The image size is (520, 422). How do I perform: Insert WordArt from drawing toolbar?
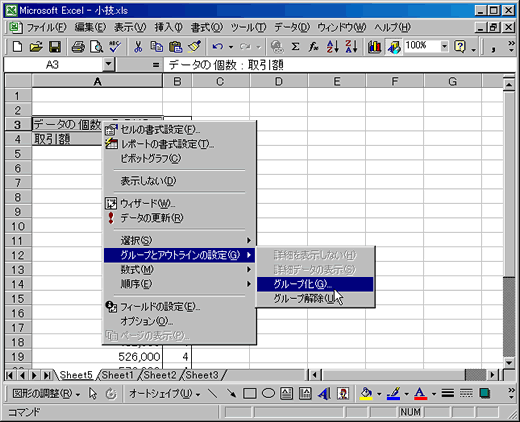(324, 394)
